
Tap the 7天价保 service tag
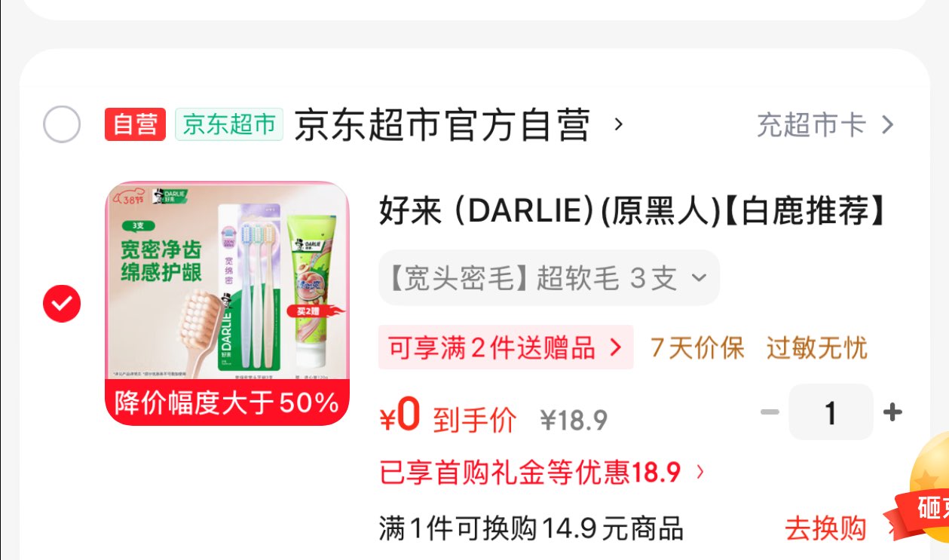(697, 348)
